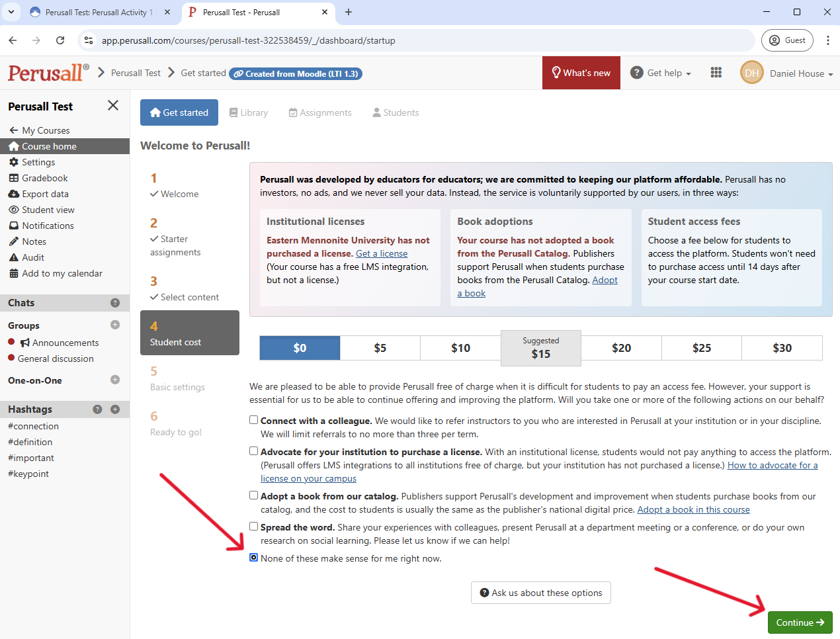The image size is (840, 639).
Task: Open Daniel House account menu
Action: (x=787, y=73)
